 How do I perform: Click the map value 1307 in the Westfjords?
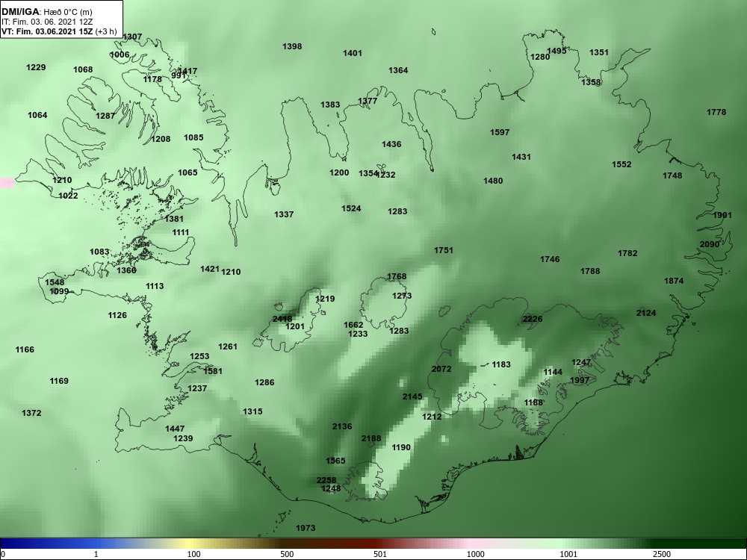click(132, 37)
